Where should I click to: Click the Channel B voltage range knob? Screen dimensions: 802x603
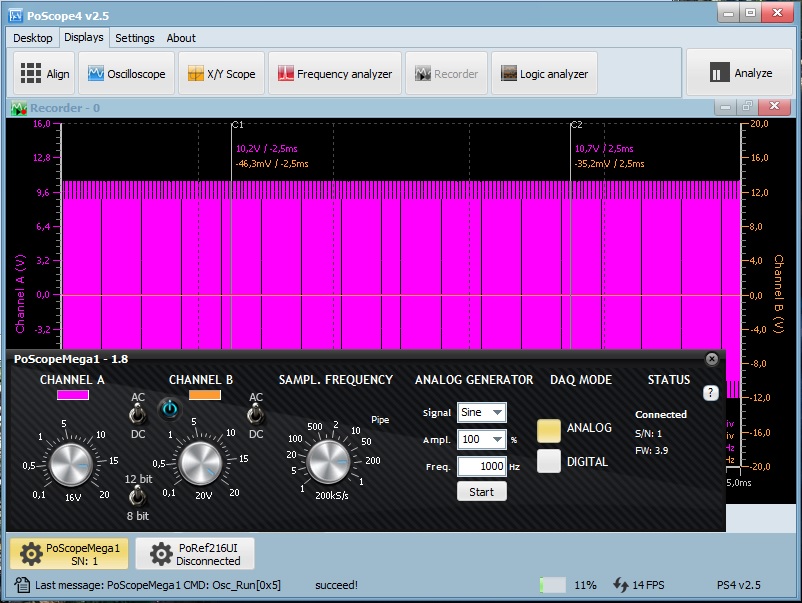tap(200, 463)
